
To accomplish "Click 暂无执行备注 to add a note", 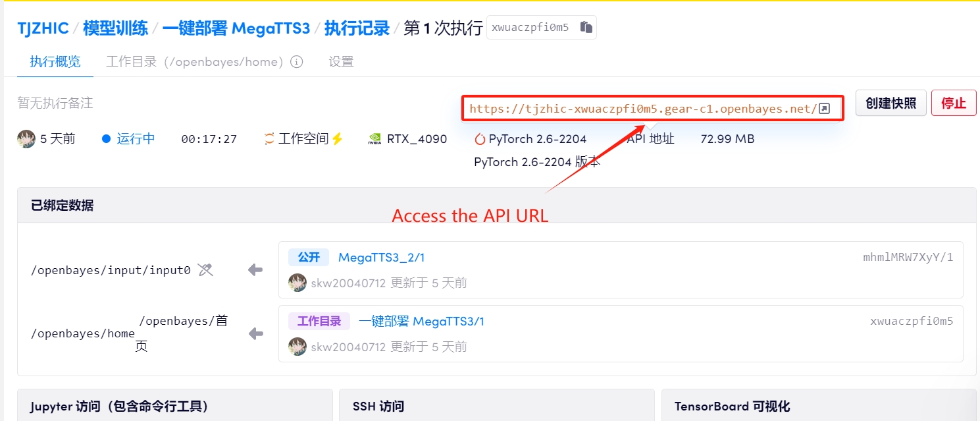I will pyautogui.click(x=55, y=103).
